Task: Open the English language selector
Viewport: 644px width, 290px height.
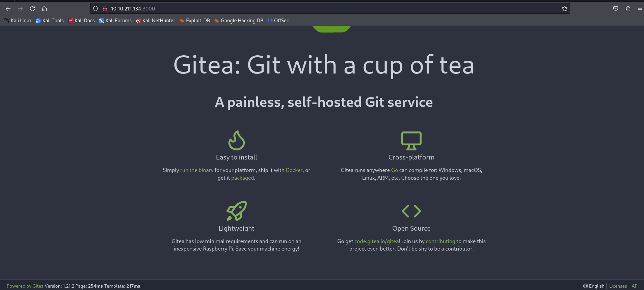Action: point(594,286)
